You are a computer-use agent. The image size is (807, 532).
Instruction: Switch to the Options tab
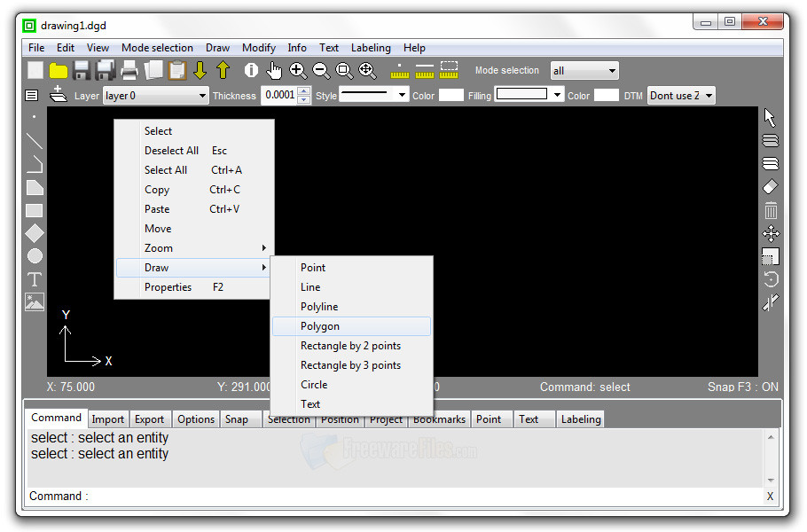(196, 419)
